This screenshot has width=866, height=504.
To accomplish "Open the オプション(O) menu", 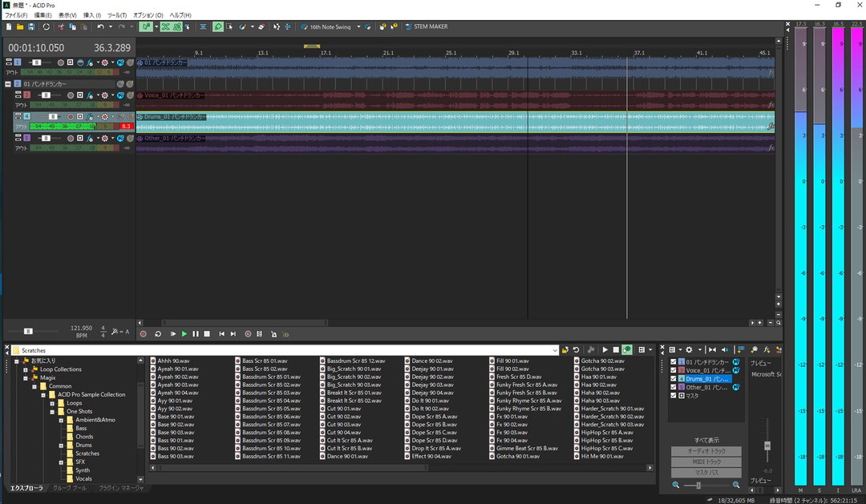I will (148, 15).
